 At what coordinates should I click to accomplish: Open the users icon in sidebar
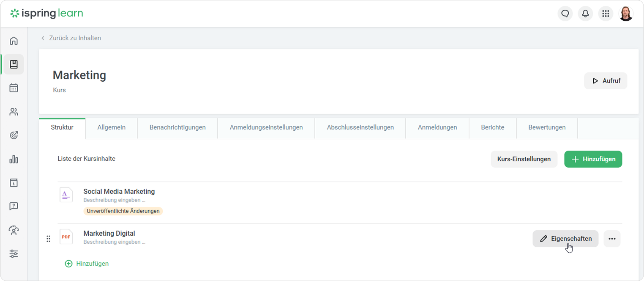[14, 112]
